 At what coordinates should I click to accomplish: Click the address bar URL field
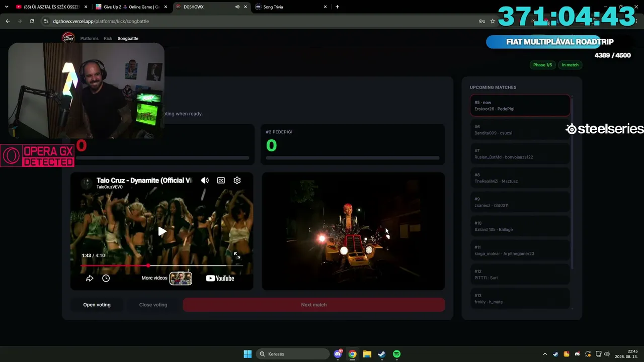(262, 21)
